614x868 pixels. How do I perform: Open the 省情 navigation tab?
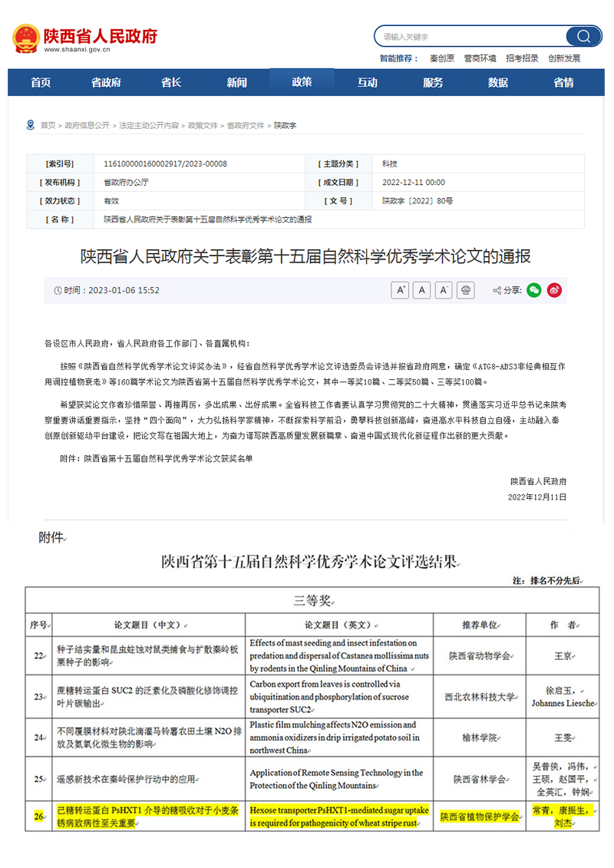click(x=563, y=82)
